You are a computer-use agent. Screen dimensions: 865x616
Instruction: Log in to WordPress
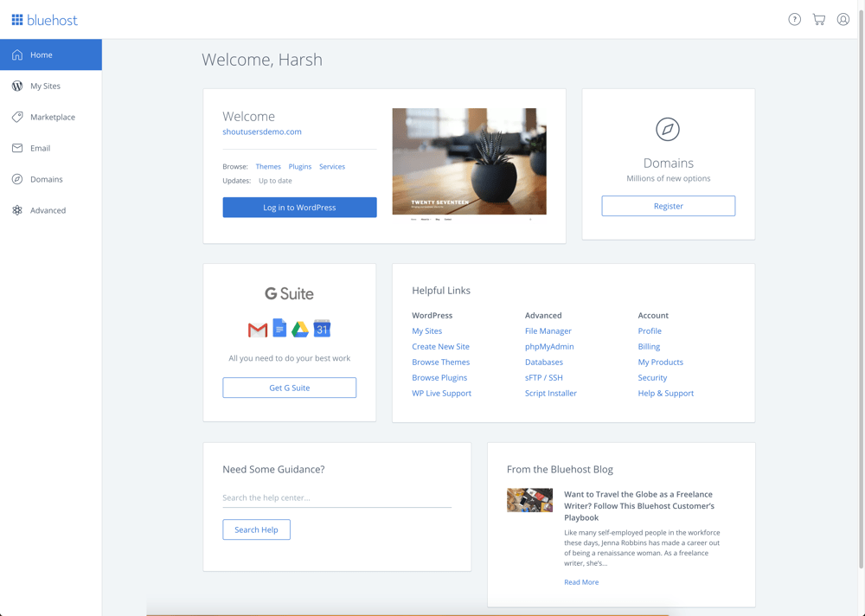[x=299, y=207]
